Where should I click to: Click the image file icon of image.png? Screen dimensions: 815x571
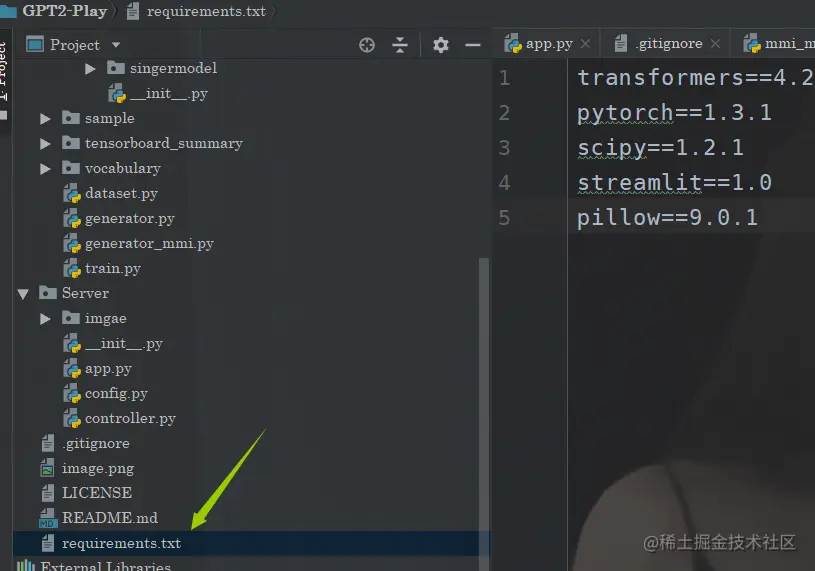tap(47, 468)
